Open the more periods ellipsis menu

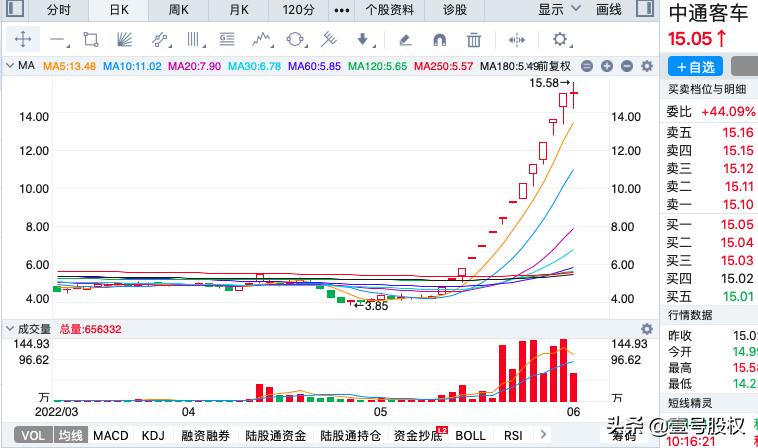342,10
